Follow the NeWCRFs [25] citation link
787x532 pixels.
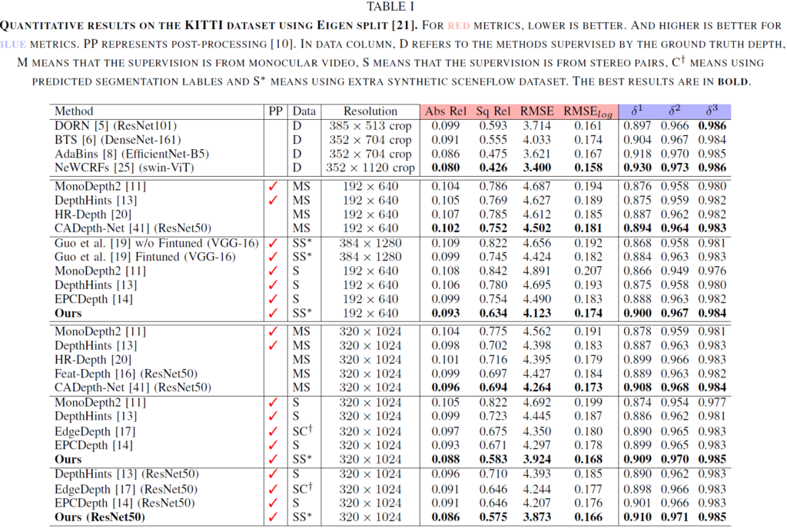[114, 168]
